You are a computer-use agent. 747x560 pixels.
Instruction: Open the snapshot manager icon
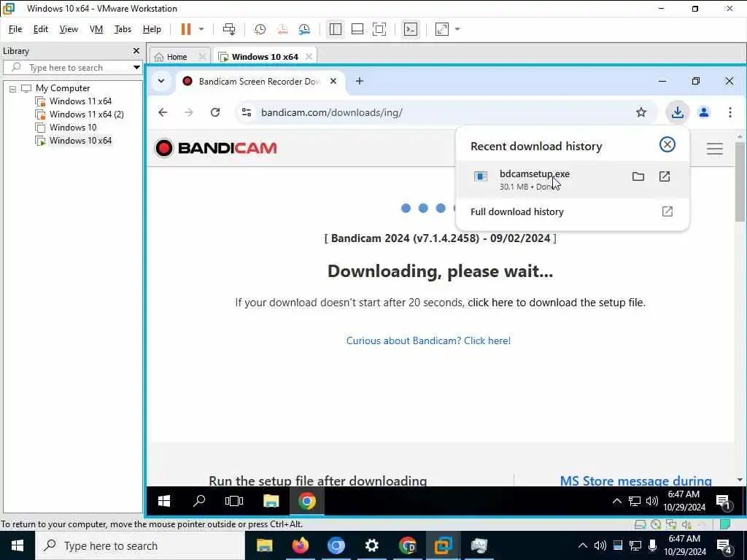304,29
